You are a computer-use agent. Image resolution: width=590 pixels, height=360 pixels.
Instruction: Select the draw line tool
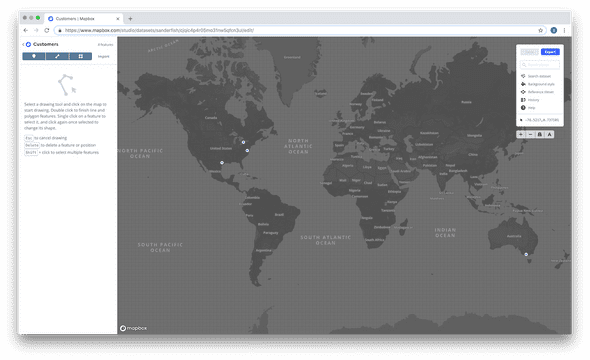(x=57, y=56)
